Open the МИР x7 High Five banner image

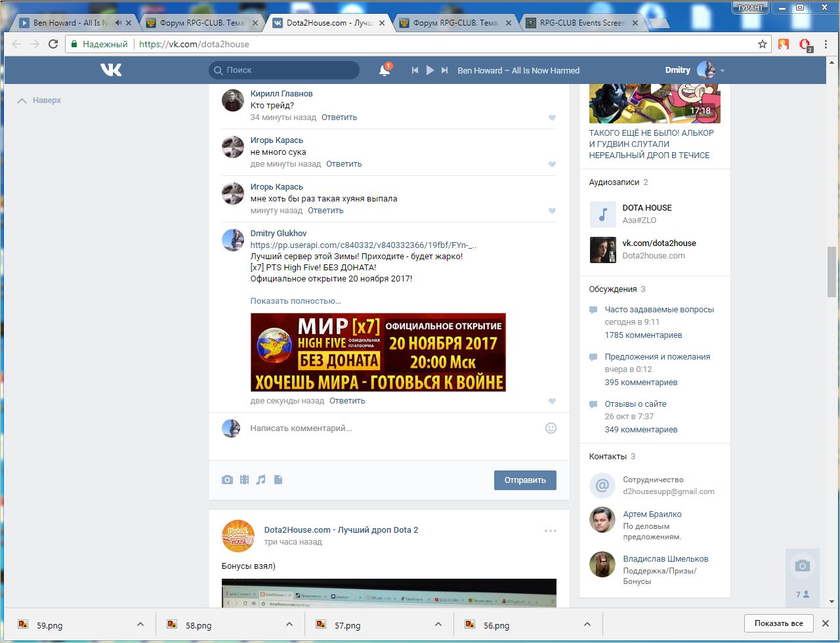pos(378,352)
